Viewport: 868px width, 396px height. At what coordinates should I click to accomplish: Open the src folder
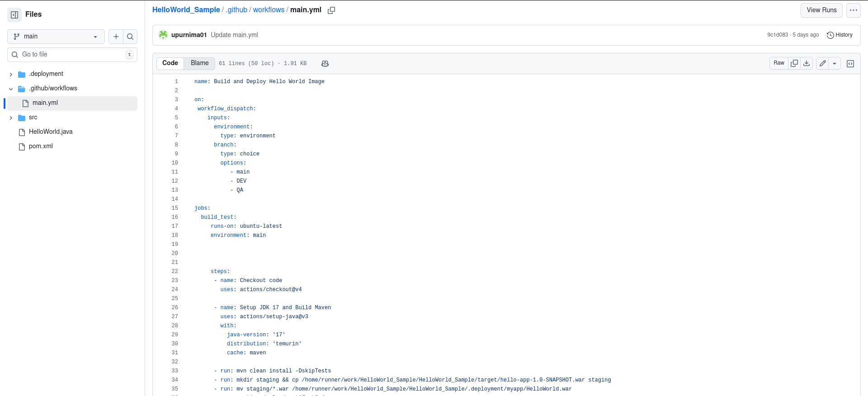tap(33, 118)
